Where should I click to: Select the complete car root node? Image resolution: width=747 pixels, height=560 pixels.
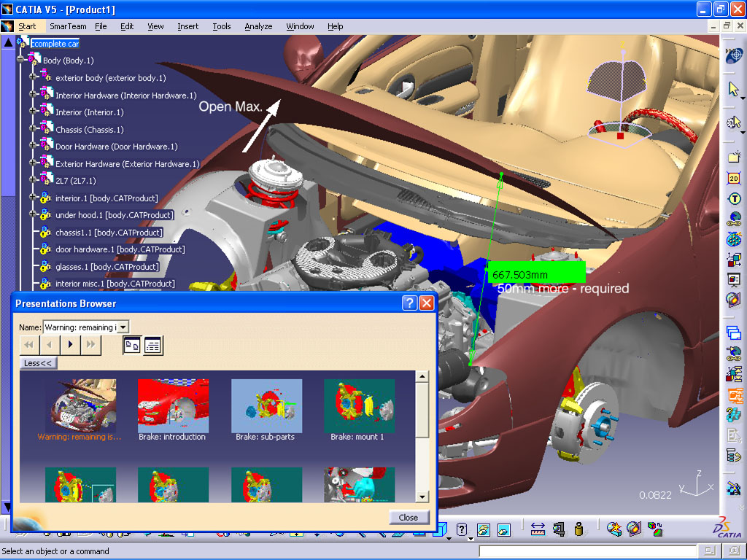55,43
